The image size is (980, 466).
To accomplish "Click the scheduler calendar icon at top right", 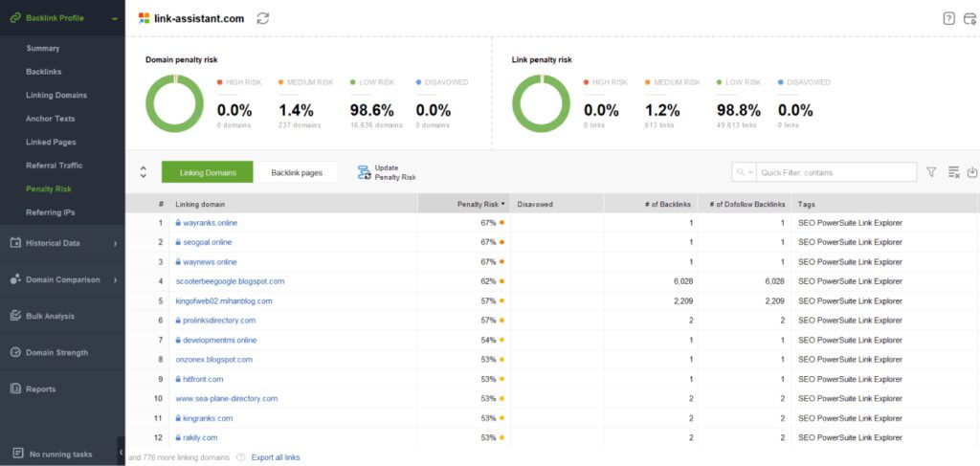I will pyautogui.click(x=970, y=18).
